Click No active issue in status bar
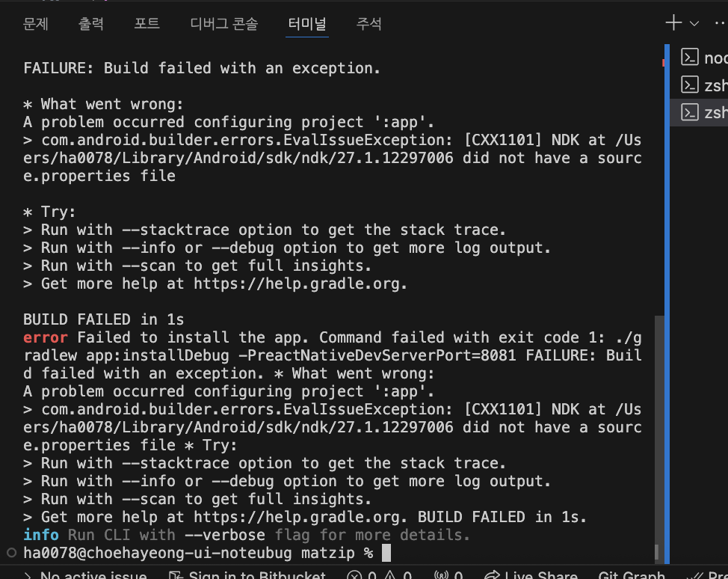728x579 pixels. pos(86,575)
